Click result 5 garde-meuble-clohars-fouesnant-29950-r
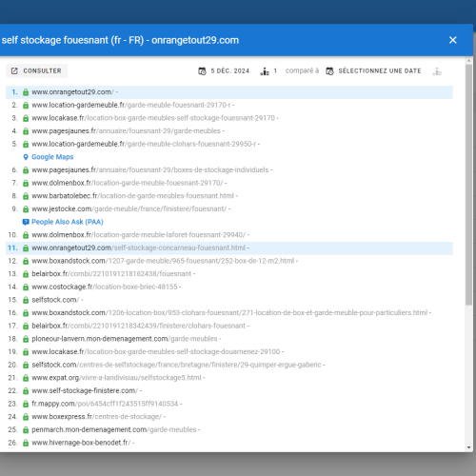476x476 pixels. pyautogui.click(x=144, y=144)
